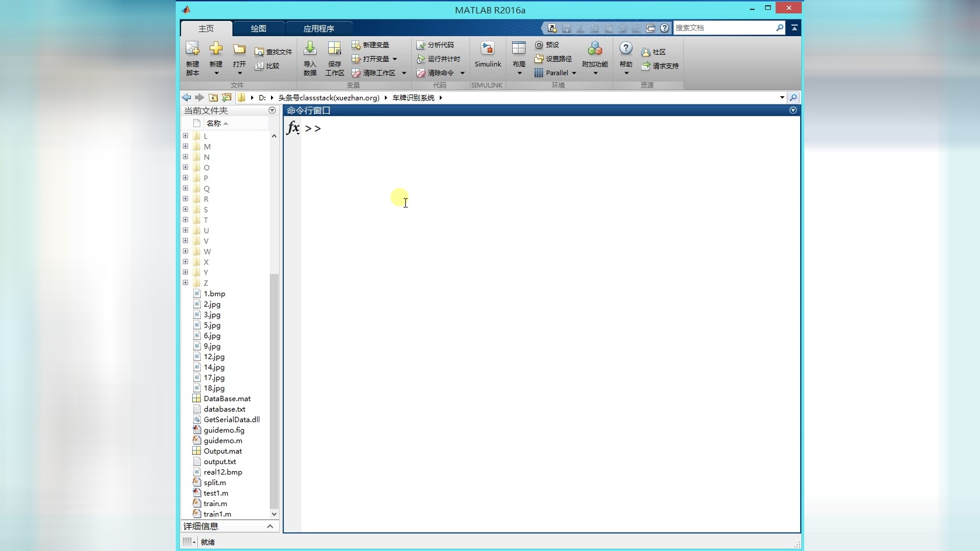Click the 打开 folder icon

pyautogui.click(x=239, y=49)
